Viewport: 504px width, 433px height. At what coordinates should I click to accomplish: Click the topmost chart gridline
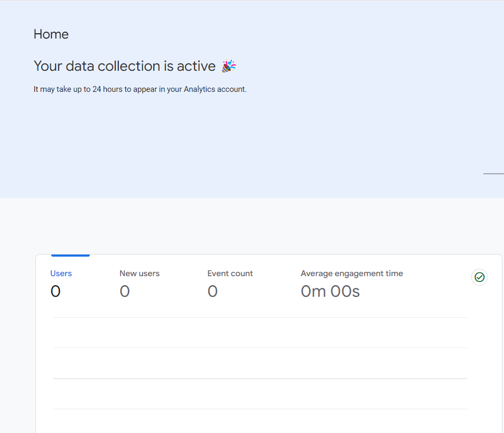[260, 318]
